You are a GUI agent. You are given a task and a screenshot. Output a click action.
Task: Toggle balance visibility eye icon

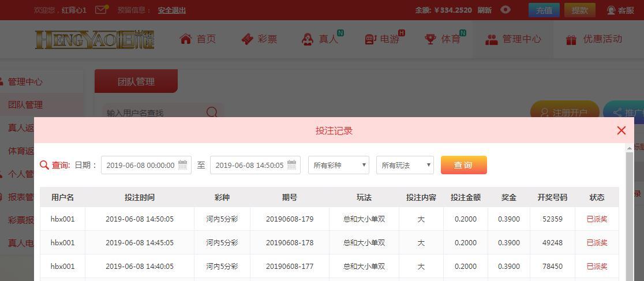506,10
